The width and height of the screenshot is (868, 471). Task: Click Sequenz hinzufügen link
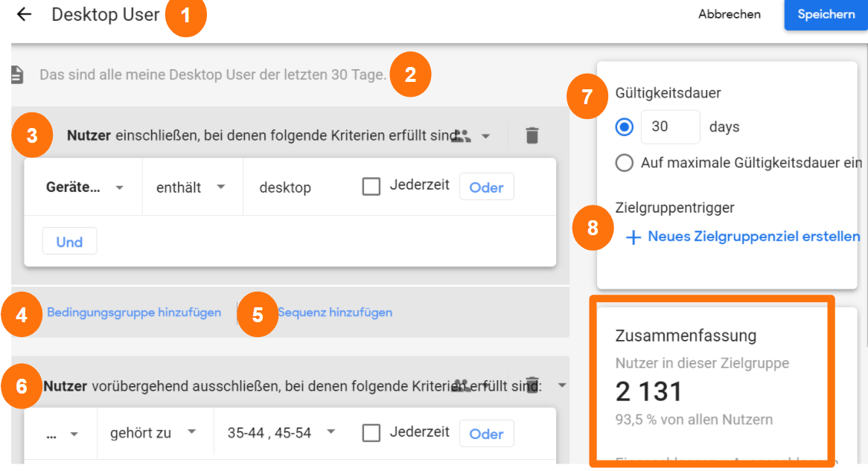[334, 312]
